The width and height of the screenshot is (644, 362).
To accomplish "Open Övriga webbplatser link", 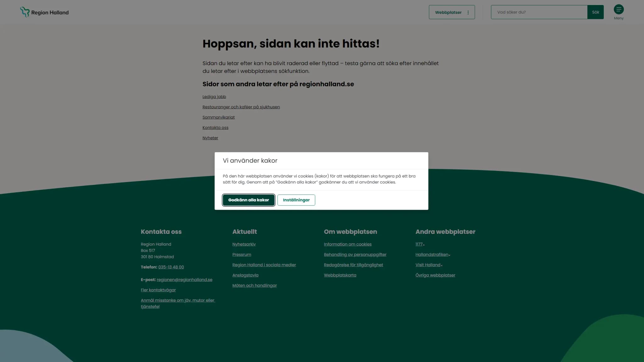I will coord(435,275).
